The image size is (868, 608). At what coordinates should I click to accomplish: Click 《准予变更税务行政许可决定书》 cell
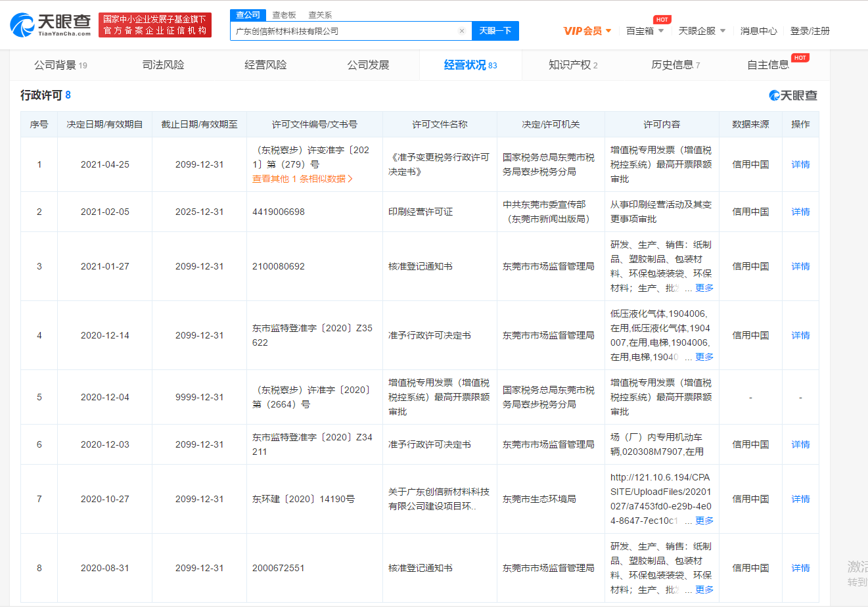(439, 164)
